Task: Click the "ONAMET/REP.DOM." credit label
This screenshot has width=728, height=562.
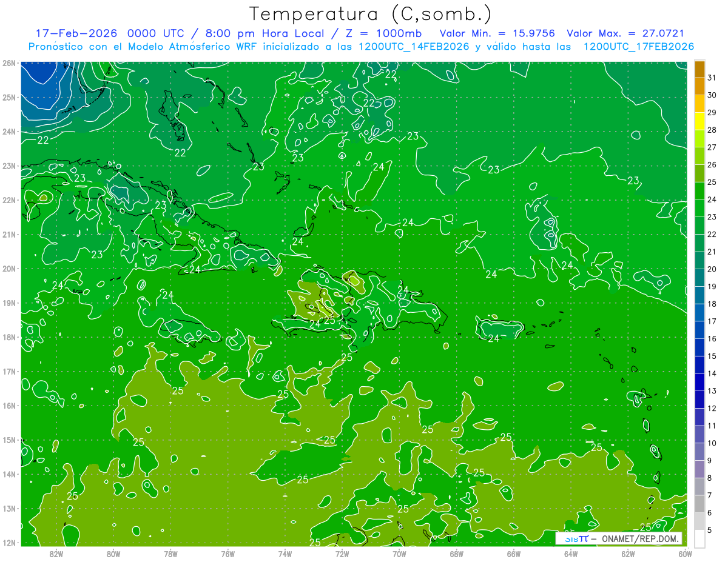Action: coord(639,538)
